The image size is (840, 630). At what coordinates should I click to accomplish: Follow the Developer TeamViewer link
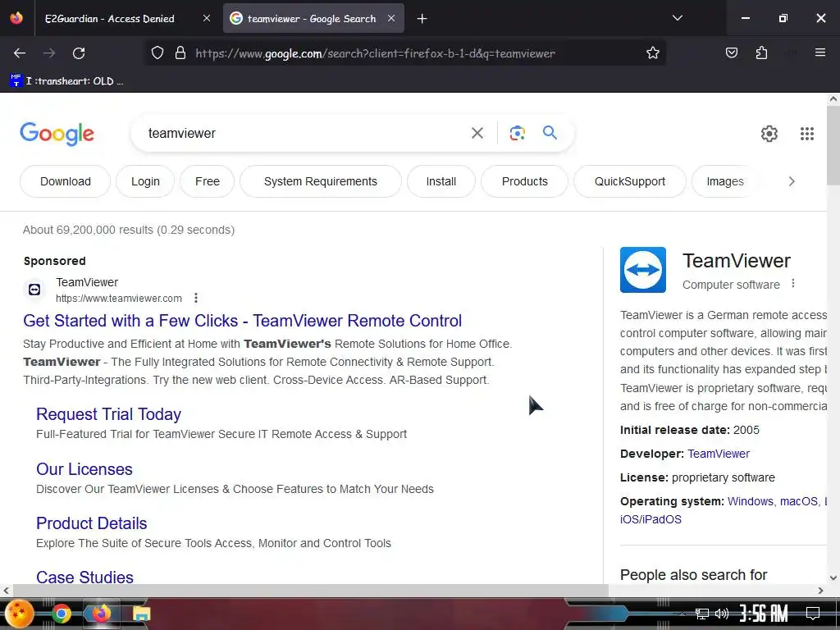[719, 454]
